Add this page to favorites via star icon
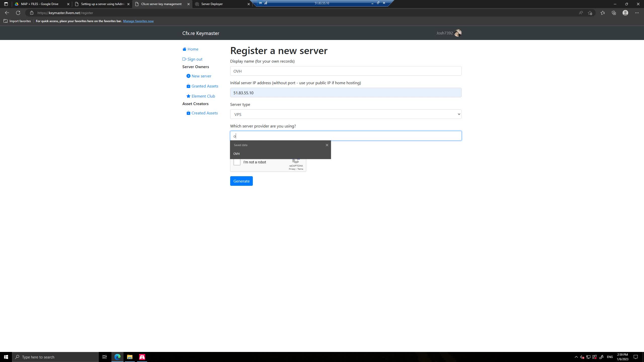The height and width of the screenshot is (362, 644). click(590, 13)
